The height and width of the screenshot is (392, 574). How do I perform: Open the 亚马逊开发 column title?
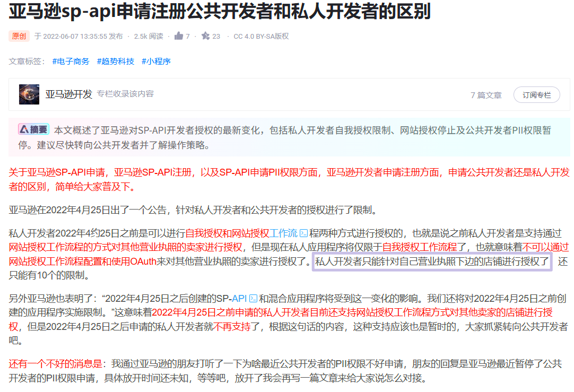tap(69, 94)
